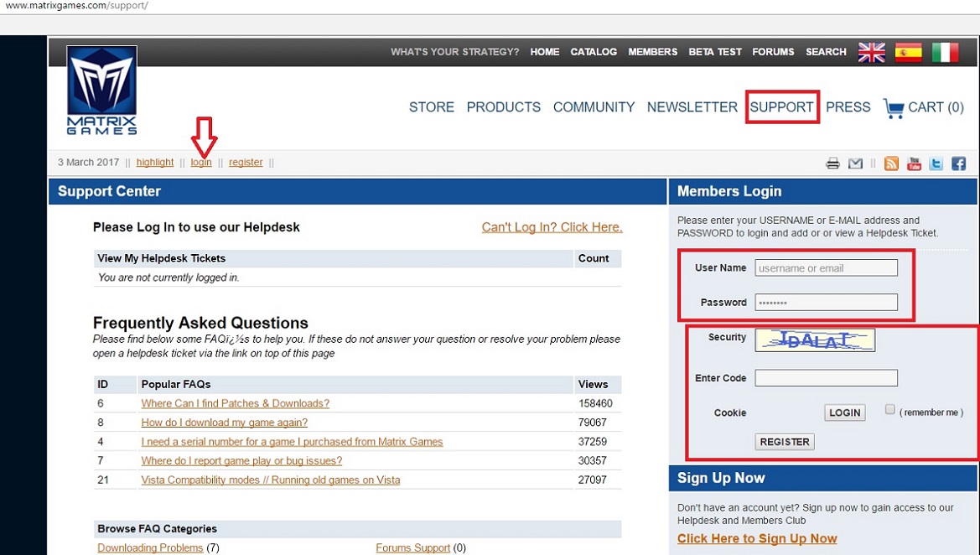Open the shopping cart icon
Image resolution: width=980 pixels, height=555 pixels.
tap(893, 107)
